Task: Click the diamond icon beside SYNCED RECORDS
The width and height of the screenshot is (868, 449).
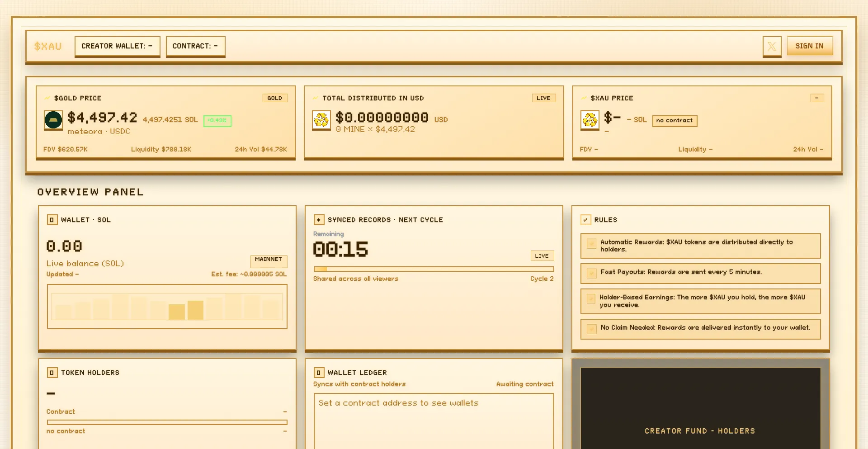Action: pos(319,220)
